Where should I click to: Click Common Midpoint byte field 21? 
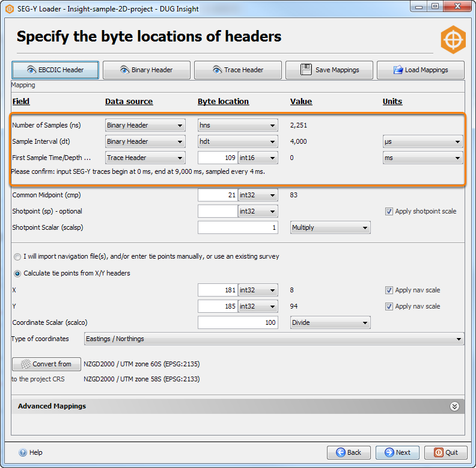[218, 195]
